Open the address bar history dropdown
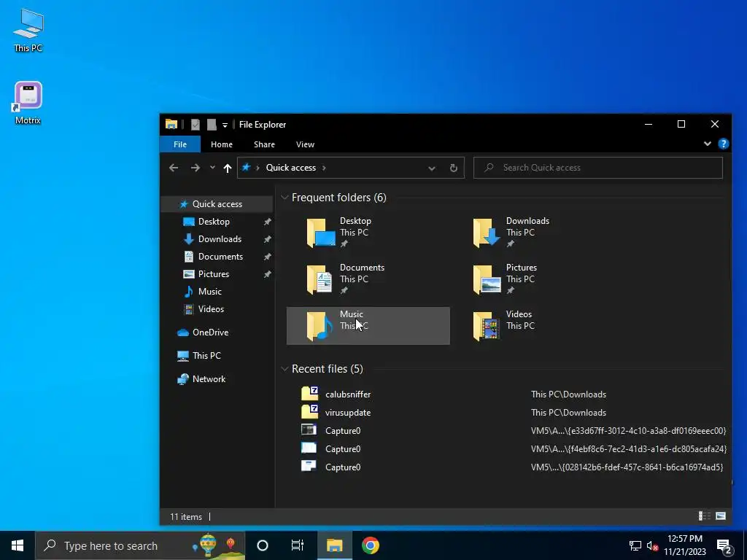The height and width of the screenshot is (560, 747). 432,168
